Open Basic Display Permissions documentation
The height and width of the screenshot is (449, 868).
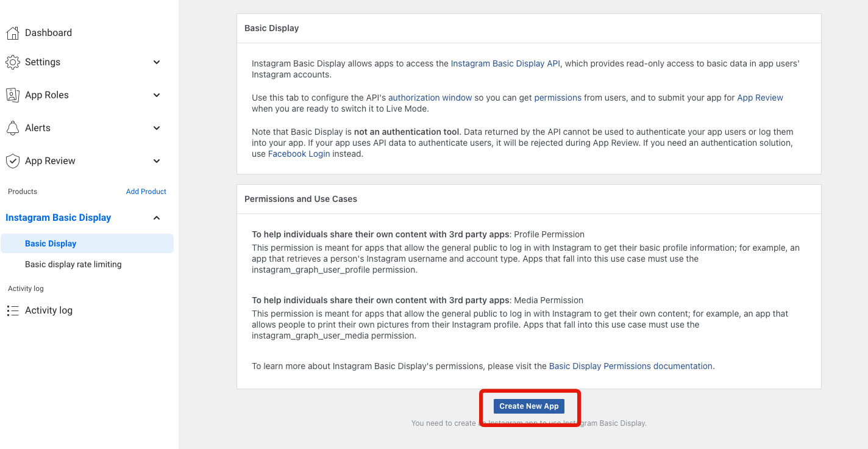tap(630, 365)
